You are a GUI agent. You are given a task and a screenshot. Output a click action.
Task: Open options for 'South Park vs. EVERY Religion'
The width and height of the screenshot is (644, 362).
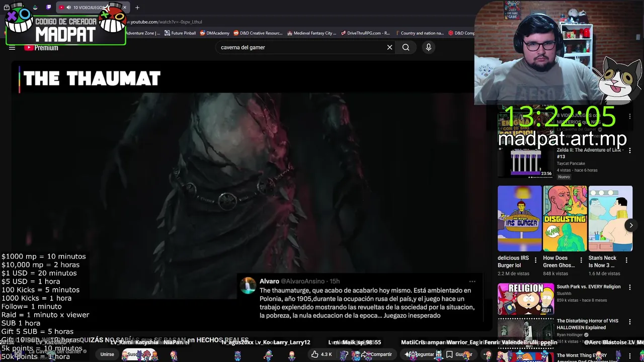[x=629, y=287]
